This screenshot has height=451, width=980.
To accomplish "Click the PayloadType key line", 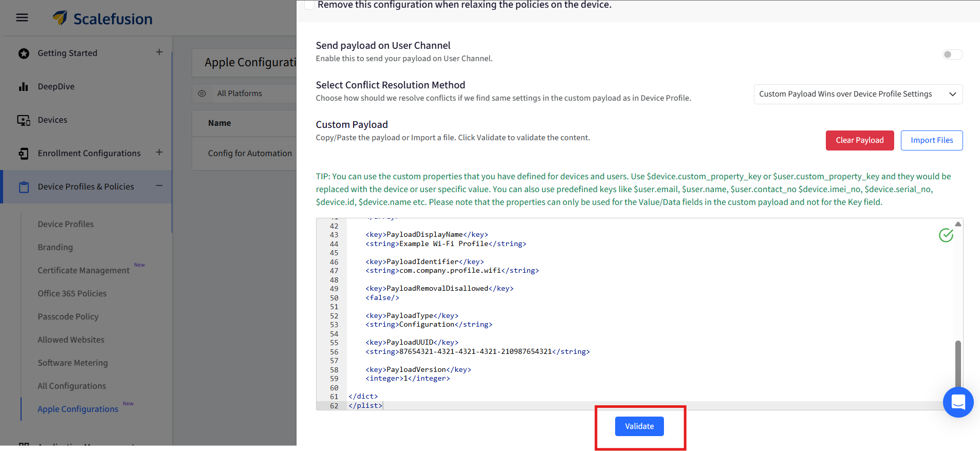I will (x=412, y=316).
